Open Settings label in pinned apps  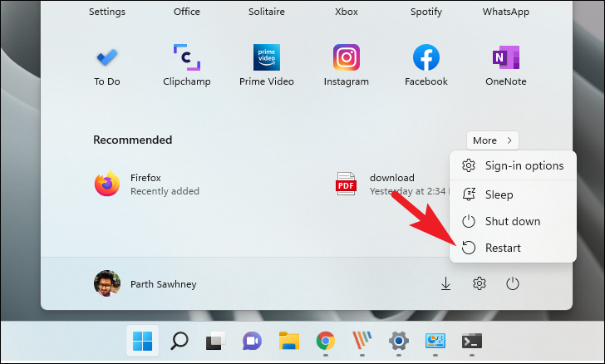(107, 12)
